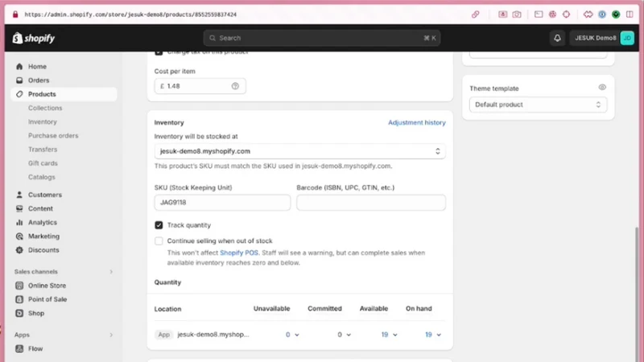Click the blue circular extension icon
This screenshot has height=362, width=644.
(x=602, y=14)
